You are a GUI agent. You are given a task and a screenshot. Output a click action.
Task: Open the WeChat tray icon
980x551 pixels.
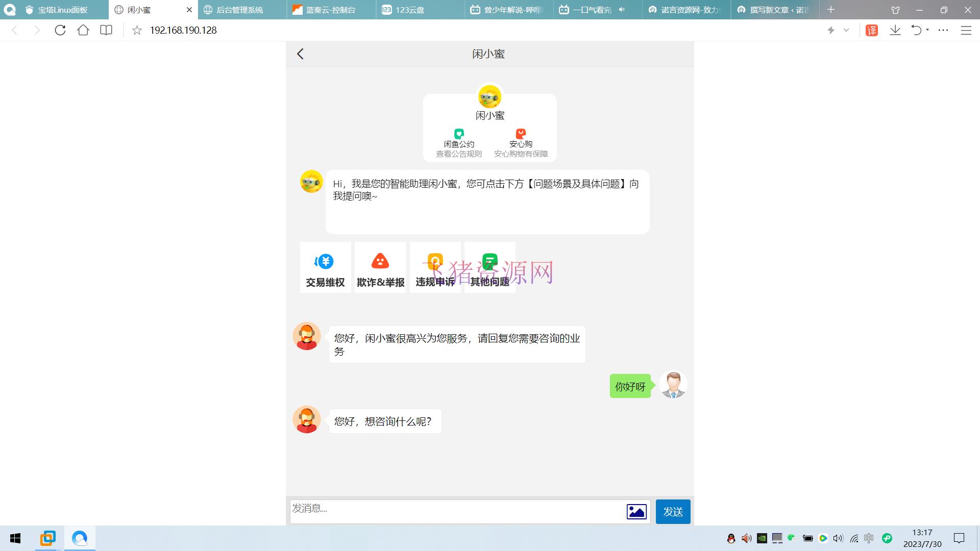pos(792,538)
